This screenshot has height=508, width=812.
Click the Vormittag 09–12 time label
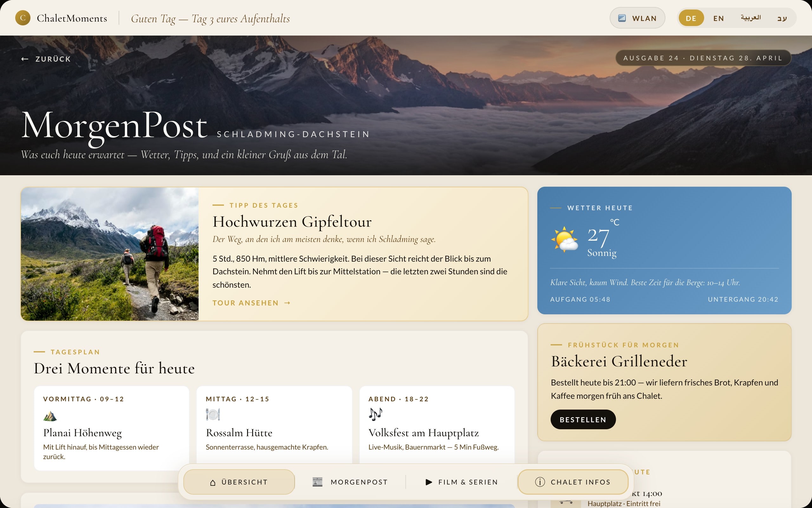pos(84,399)
